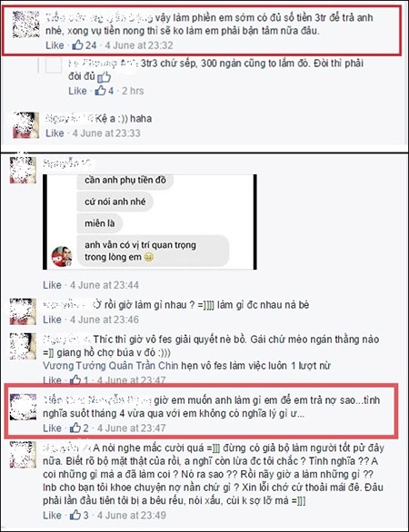Click thumbs-up icon showing 3 likes at 23:49
The height and width of the screenshot is (532, 409).
pos(75,515)
